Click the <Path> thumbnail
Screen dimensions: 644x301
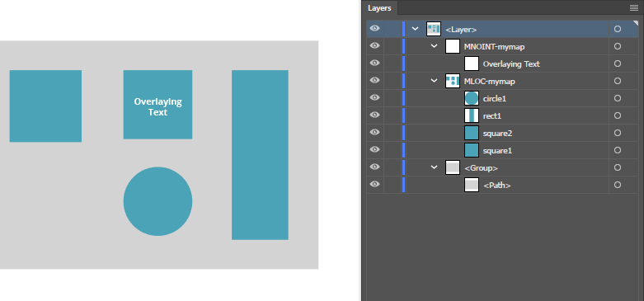pos(472,185)
